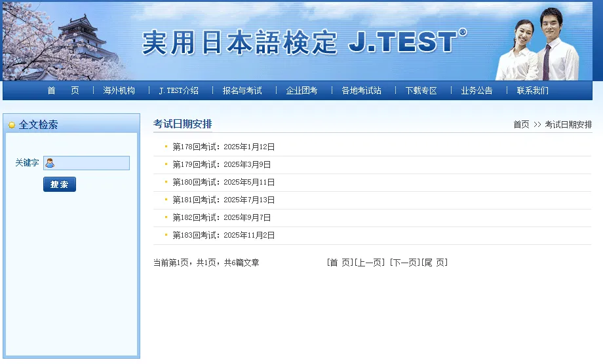Viewport: 603px width, 364px height.
Task: Open 第179回考试 2025年3月9日 link
Action: (x=222, y=165)
